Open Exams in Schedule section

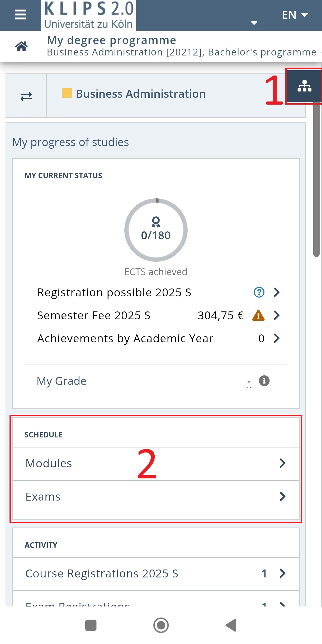pyautogui.click(x=156, y=497)
